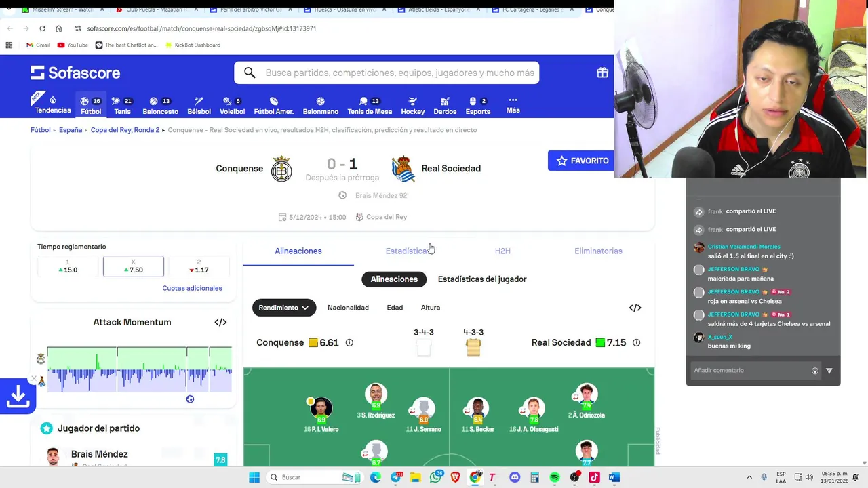Click the browser address bar URL
Viewport: 868px width, 488px height.
(x=201, y=28)
